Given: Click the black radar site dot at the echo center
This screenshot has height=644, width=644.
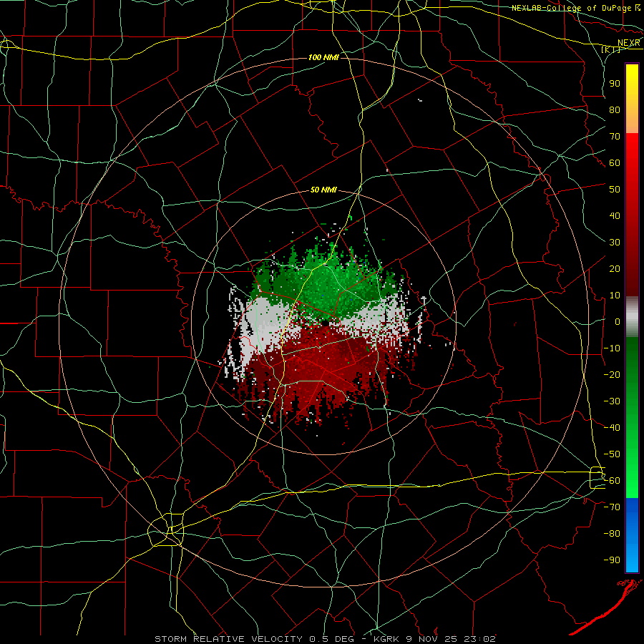Looking at the screenshot, I should [x=325, y=323].
